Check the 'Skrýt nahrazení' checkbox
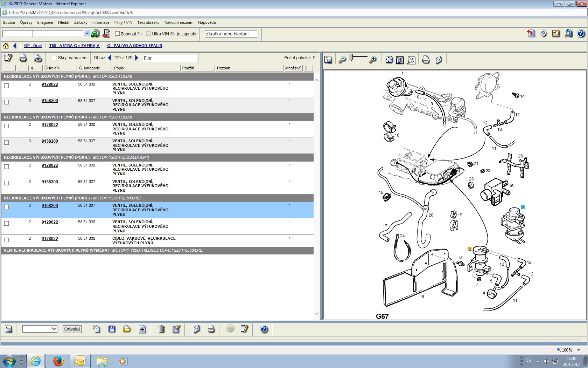The width and height of the screenshot is (588, 368). coord(54,58)
